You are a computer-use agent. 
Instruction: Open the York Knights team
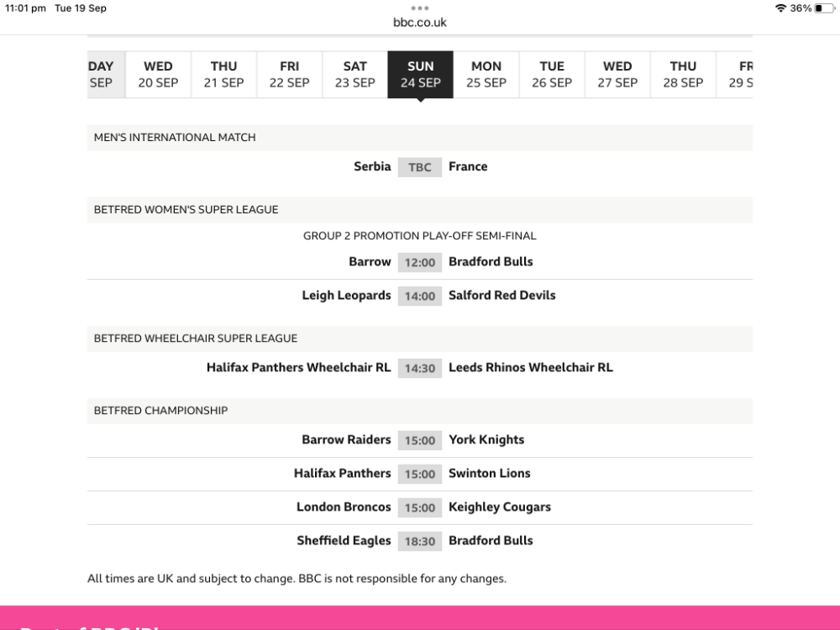486,440
